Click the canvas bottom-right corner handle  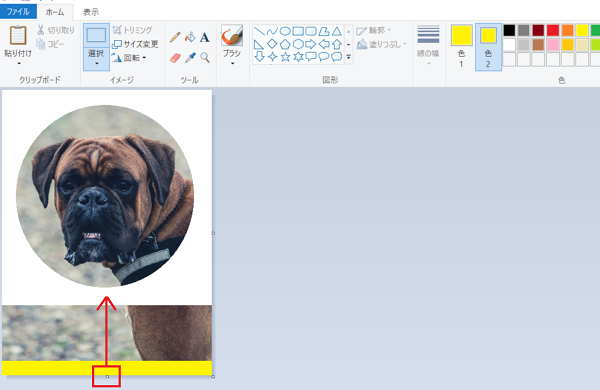point(213,377)
